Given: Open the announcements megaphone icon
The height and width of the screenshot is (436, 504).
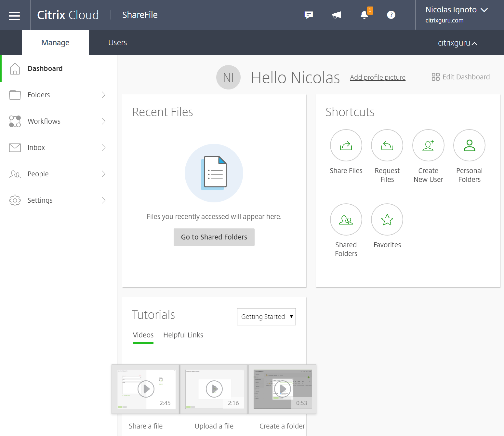Looking at the screenshot, I should (x=336, y=15).
